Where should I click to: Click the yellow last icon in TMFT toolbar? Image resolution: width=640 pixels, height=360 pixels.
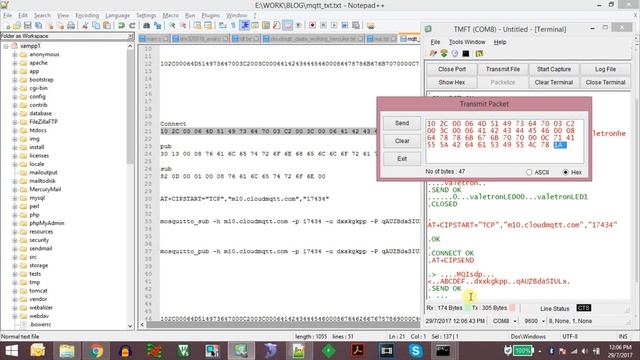[479, 53]
